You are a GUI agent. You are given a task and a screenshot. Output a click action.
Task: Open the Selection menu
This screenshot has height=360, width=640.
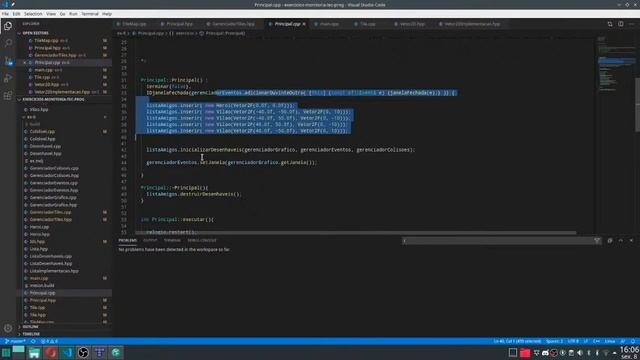[x=33, y=14]
